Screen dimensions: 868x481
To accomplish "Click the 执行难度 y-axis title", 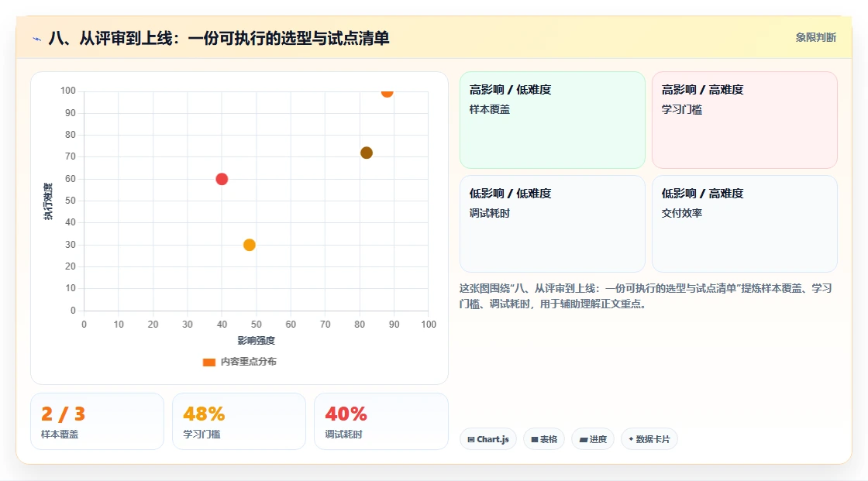I will click(x=48, y=201).
